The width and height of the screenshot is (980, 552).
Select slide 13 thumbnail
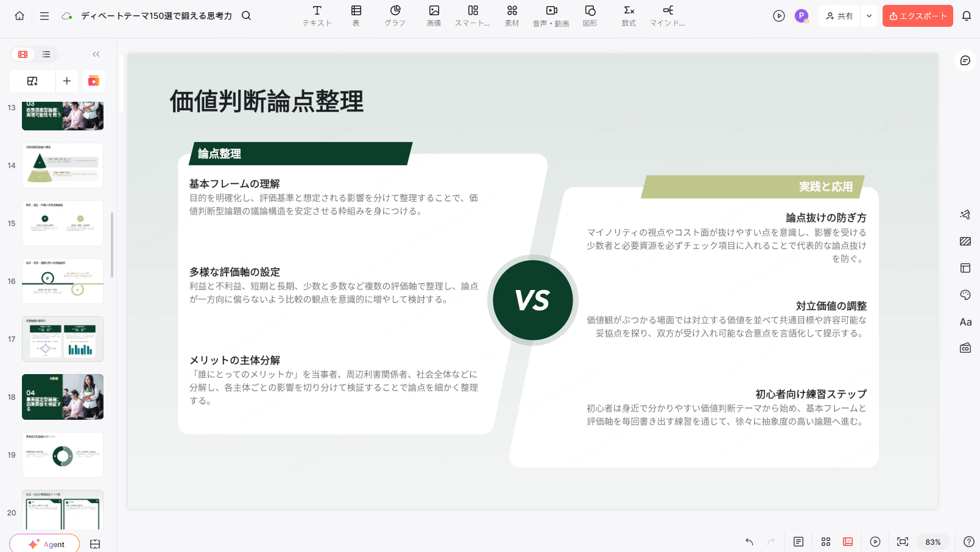[x=63, y=116]
